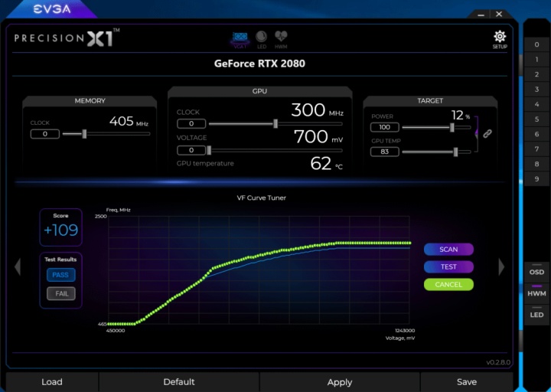Select profile slot 2
Viewport: 551px width, 392px height.
tap(536, 74)
